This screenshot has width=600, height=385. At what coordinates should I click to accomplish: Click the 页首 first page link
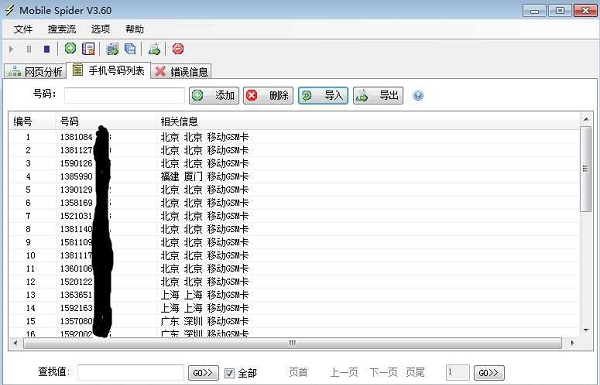(x=298, y=372)
